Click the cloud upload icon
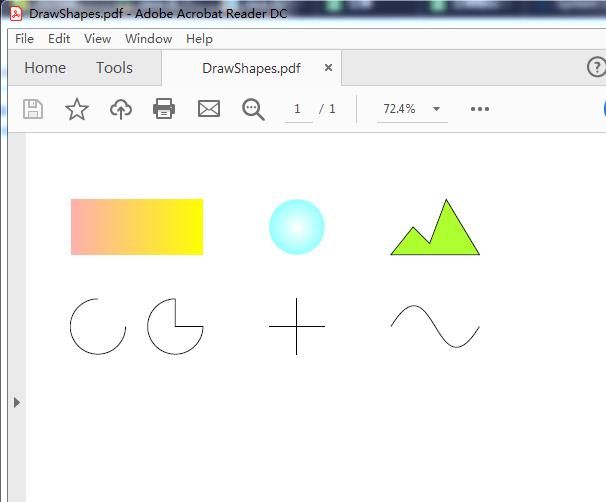The image size is (606, 502). [120, 109]
